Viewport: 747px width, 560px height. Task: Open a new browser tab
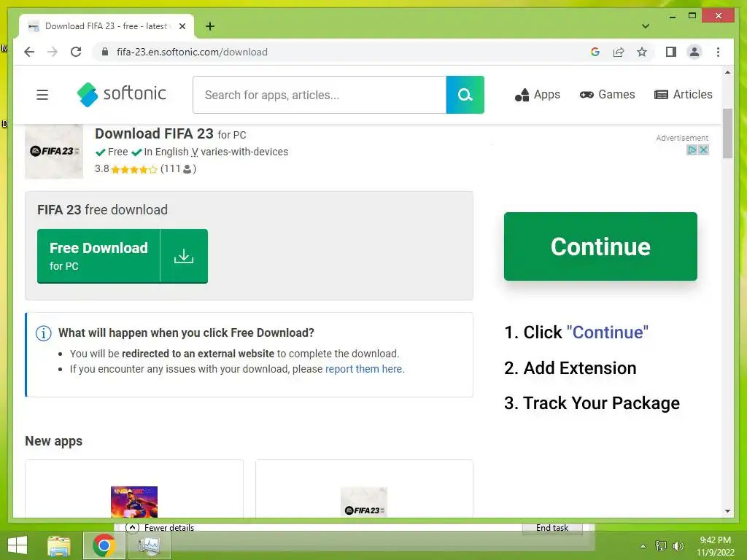click(209, 26)
